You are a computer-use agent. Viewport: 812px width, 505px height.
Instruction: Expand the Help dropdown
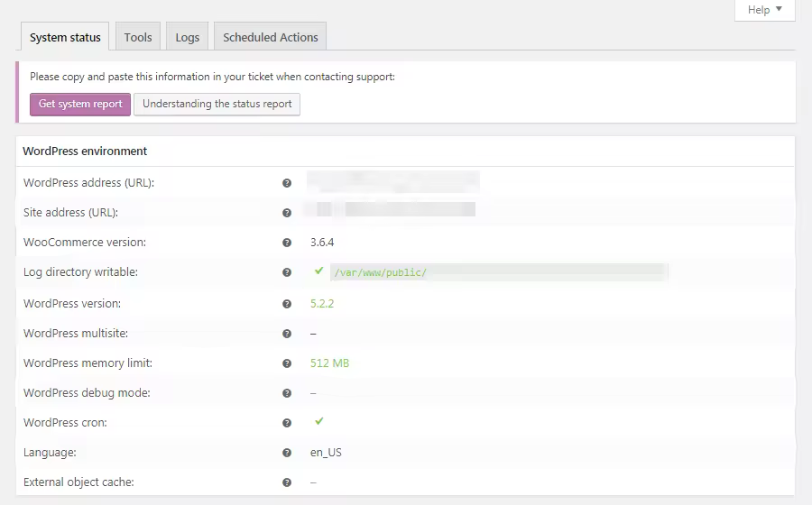[x=765, y=10]
